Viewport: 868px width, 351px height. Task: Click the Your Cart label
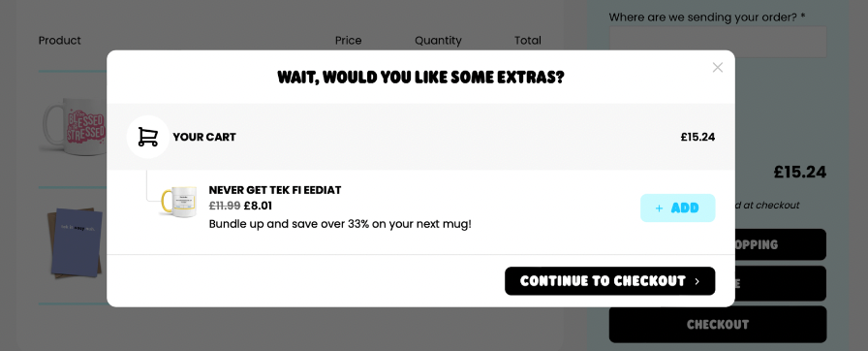204,137
